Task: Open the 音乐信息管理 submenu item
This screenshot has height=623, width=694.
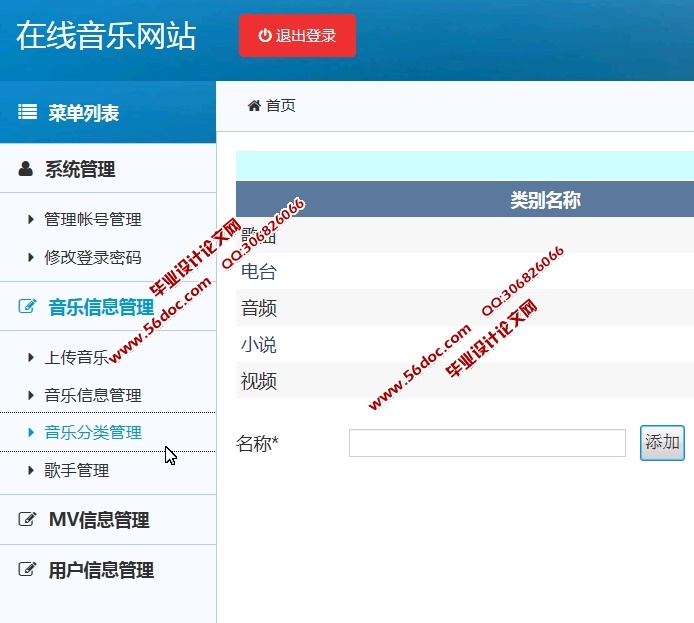Action: 93,396
